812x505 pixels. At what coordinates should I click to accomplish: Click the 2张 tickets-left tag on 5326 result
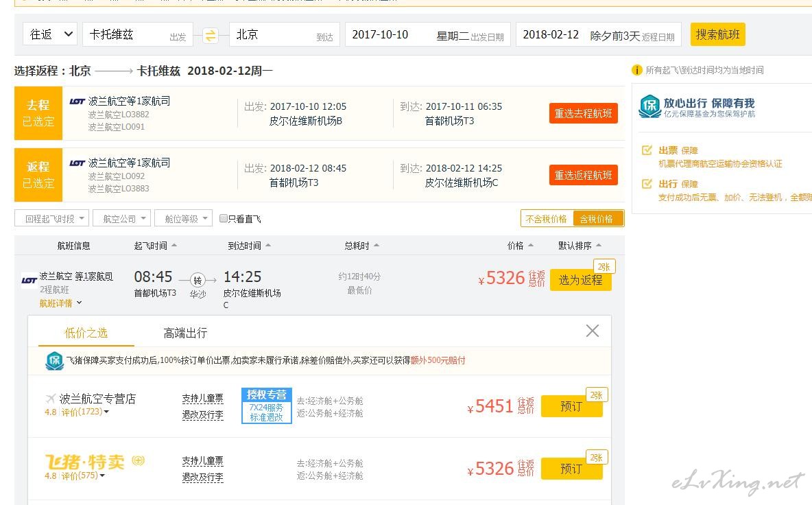pos(604,267)
